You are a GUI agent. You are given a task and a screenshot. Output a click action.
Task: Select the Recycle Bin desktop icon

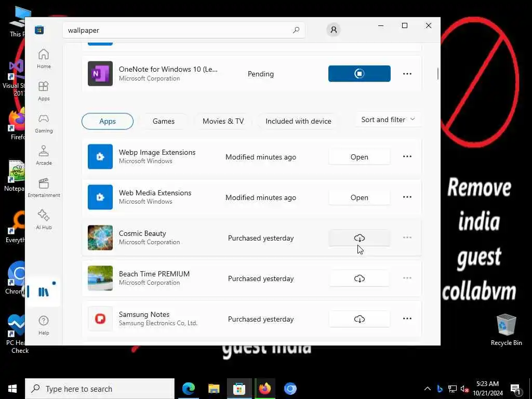click(506, 330)
